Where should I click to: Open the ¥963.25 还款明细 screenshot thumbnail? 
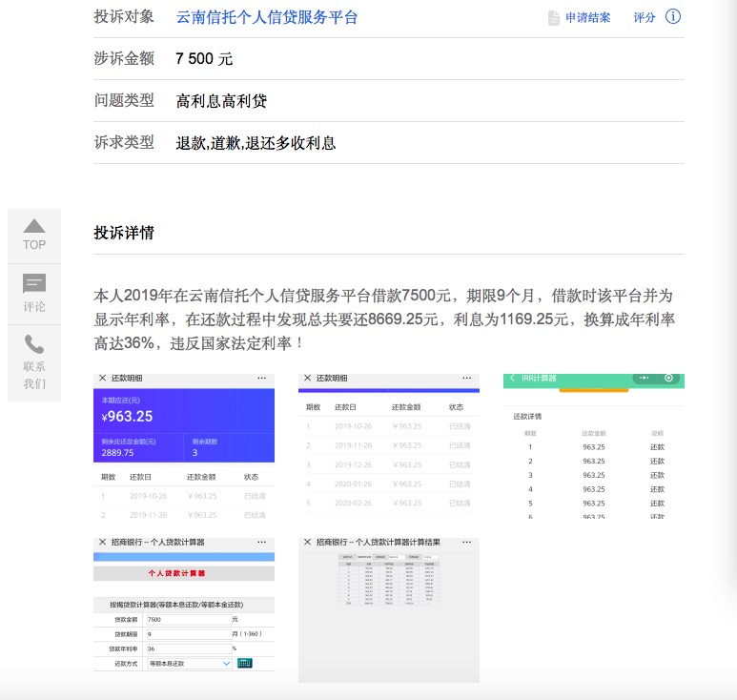tap(184, 446)
